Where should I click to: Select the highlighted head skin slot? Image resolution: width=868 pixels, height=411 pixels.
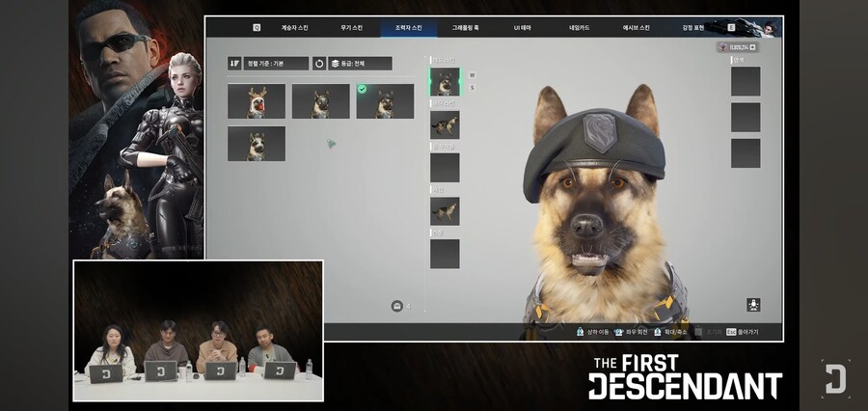coord(445,82)
